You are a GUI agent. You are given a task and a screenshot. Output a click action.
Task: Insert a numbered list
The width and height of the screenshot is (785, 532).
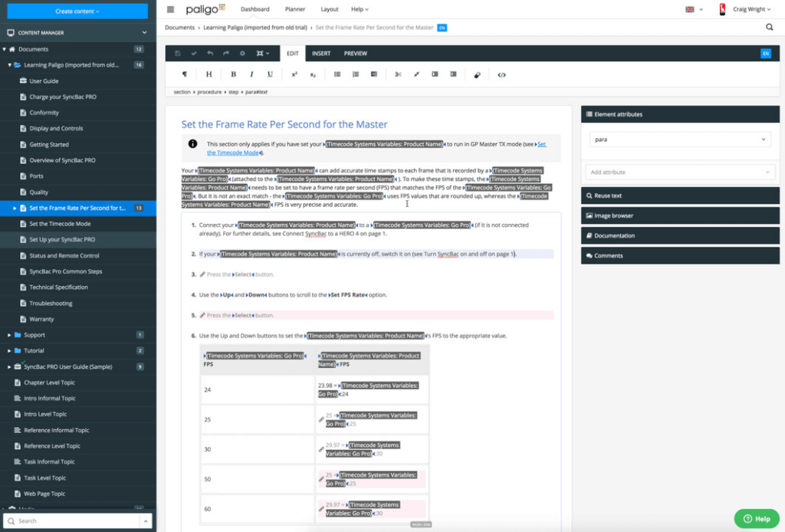(356, 74)
